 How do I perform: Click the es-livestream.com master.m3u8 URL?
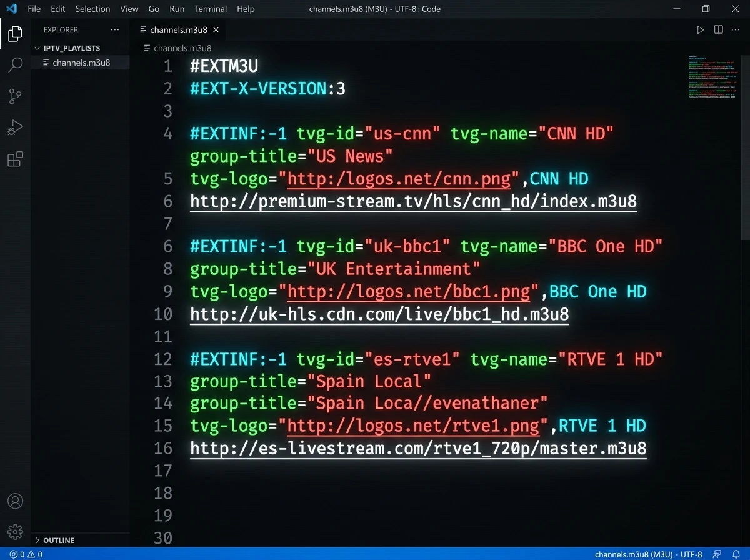pyautogui.click(x=418, y=449)
